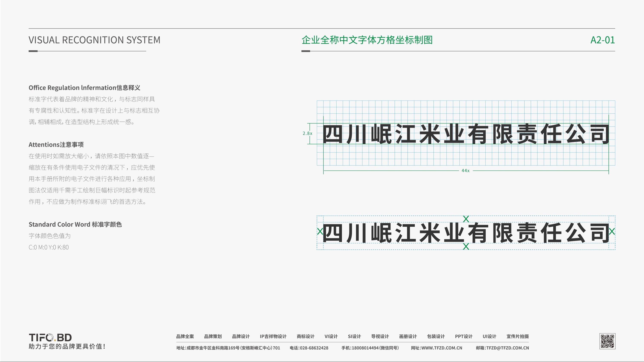644x362 pixels.
Task: Click the 企业全称中文字体方格坐标制图 title
Action: click(367, 40)
